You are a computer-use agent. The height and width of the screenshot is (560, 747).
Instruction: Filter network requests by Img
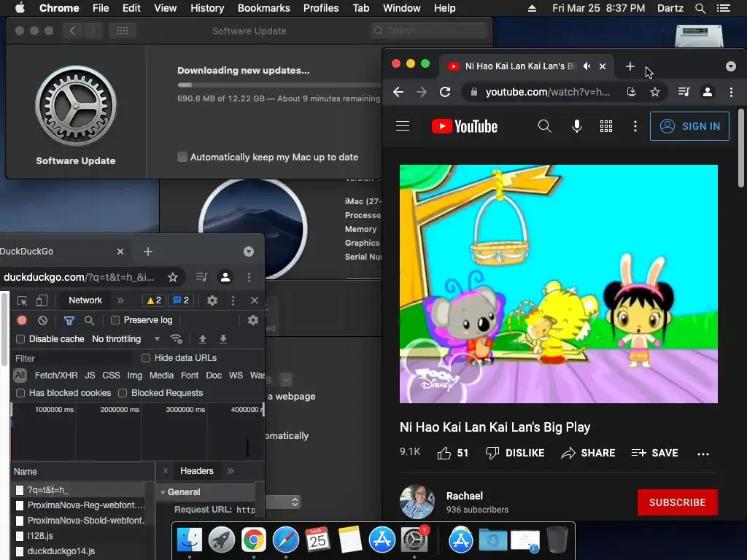pyautogui.click(x=134, y=376)
